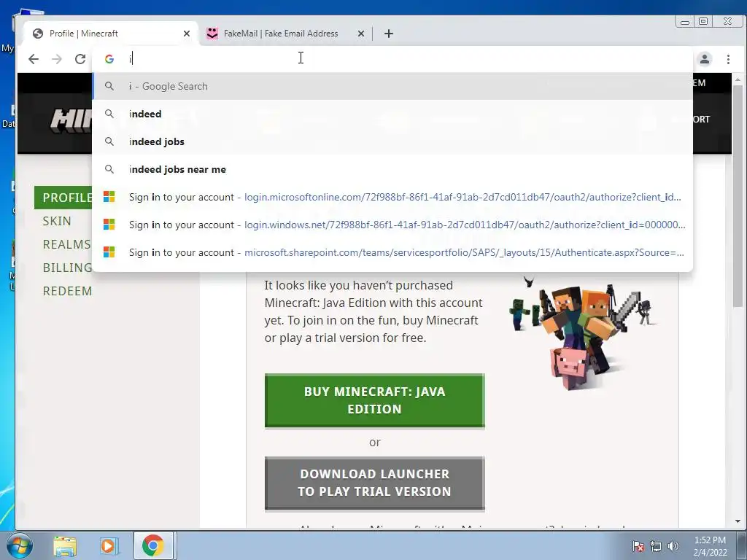Click Buy Minecraft: Java Edition button
Viewport: 747px width, 560px height.
point(374,400)
